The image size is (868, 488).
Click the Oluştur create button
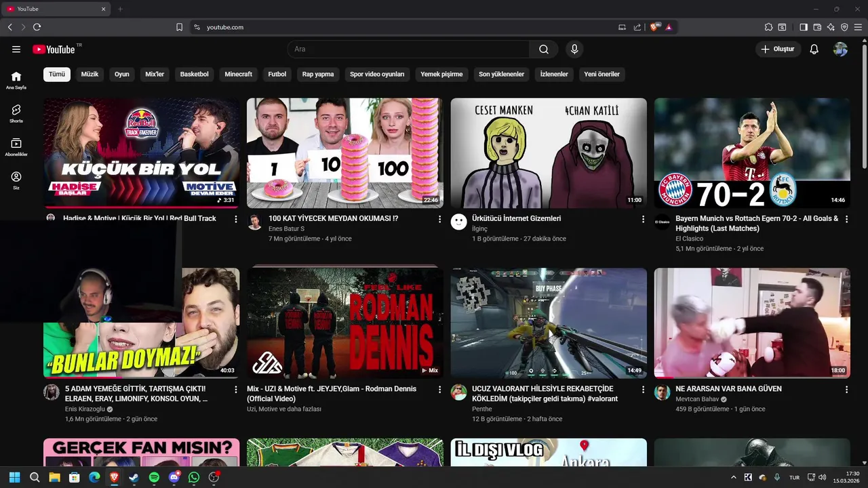coord(778,49)
